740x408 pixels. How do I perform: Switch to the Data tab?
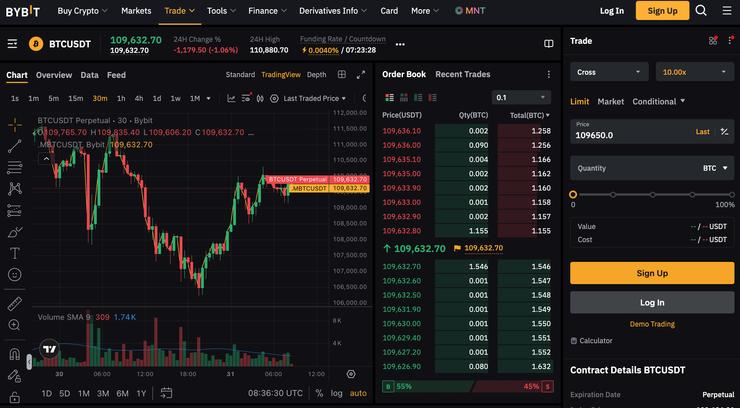click(x=90, y=75)
